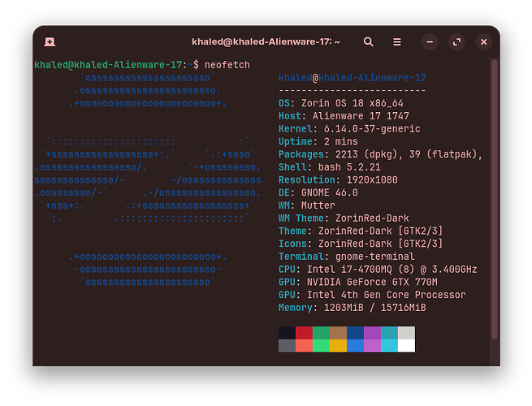
Task: Click the Memory usage line
Action: click(352, 308)
